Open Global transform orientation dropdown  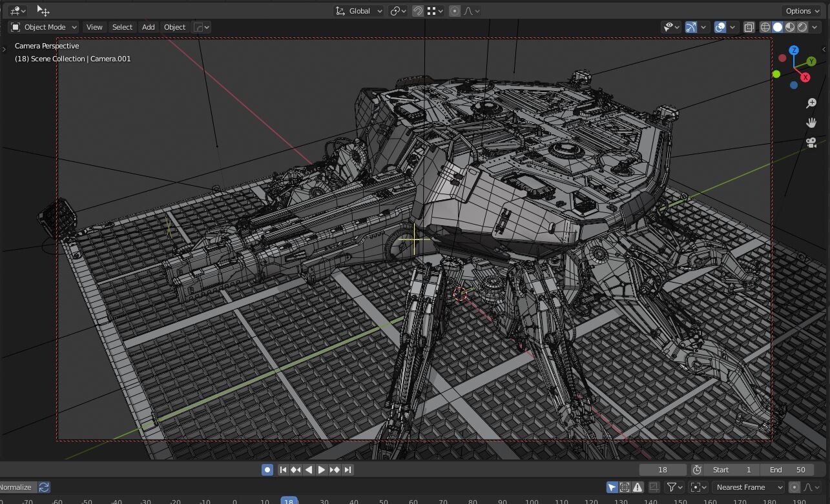359,10
